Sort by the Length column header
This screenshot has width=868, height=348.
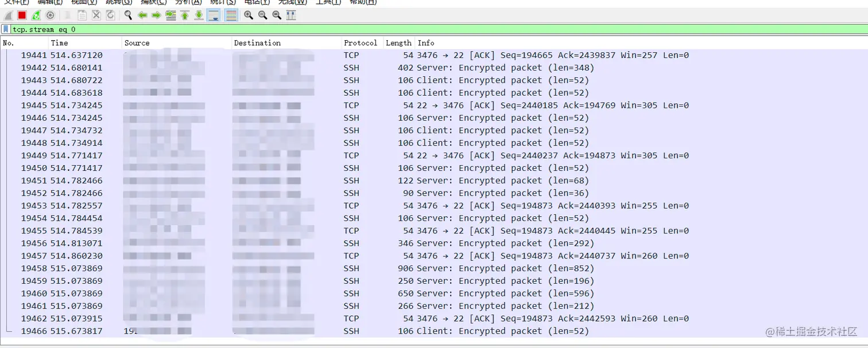[398, 43]
